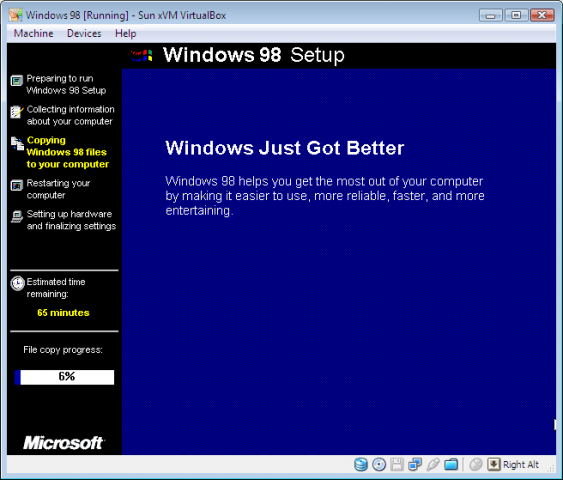Click the Microsoft logo in the sidebar
Screen dimensions: 563x480
(64, 443)
